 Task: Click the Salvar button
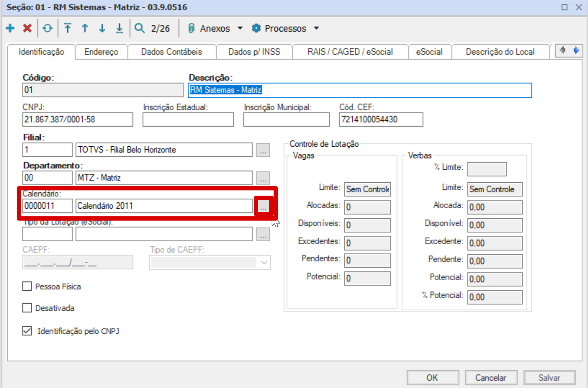tap(549, 377)
